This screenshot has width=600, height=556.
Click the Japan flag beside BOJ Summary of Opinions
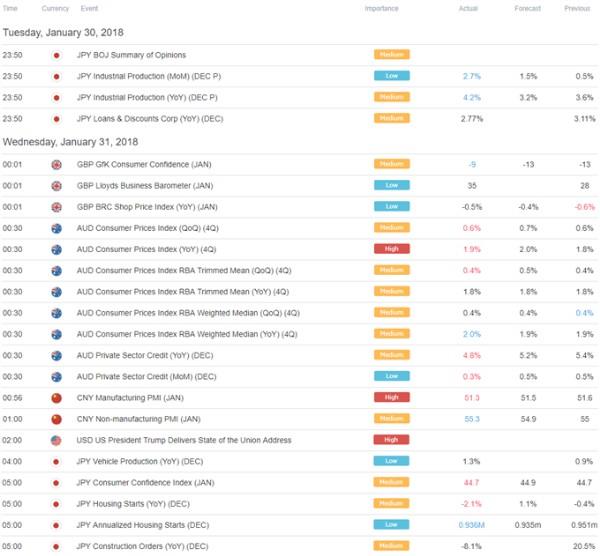[56, 54]
